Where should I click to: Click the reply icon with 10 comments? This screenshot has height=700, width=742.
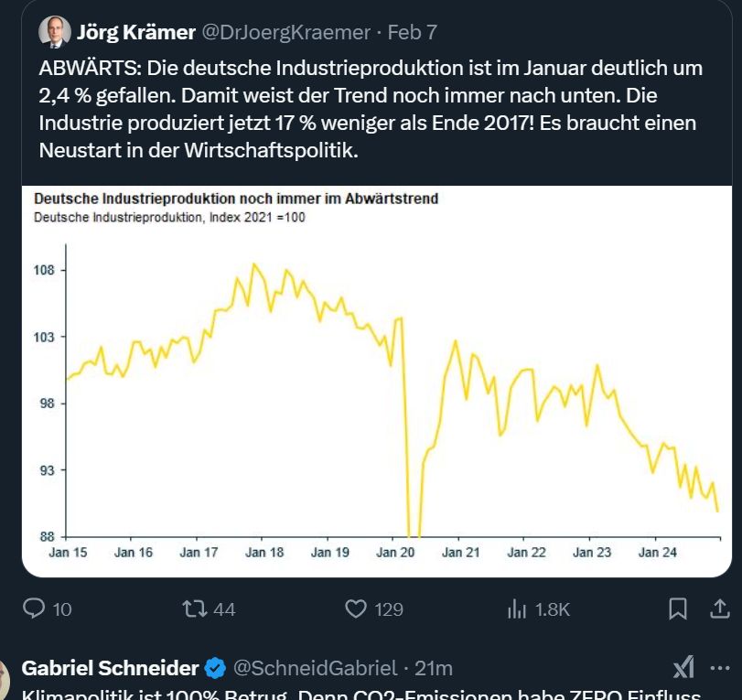pyautogui.click(x=34, y=608)
